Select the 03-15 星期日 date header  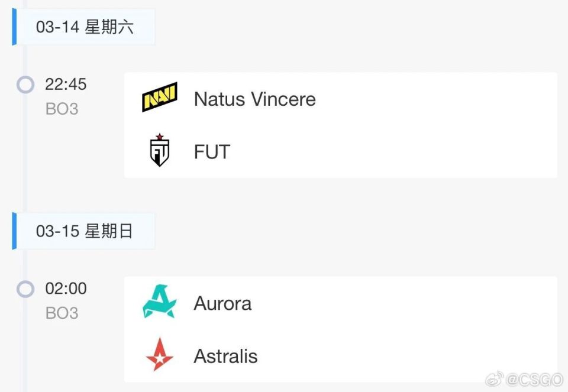pos(85,231)
